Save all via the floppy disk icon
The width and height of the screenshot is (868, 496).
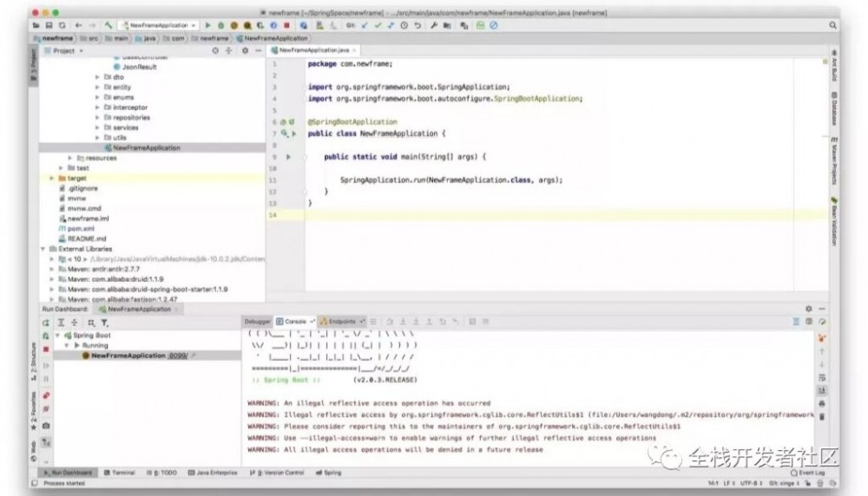(49, 25)
